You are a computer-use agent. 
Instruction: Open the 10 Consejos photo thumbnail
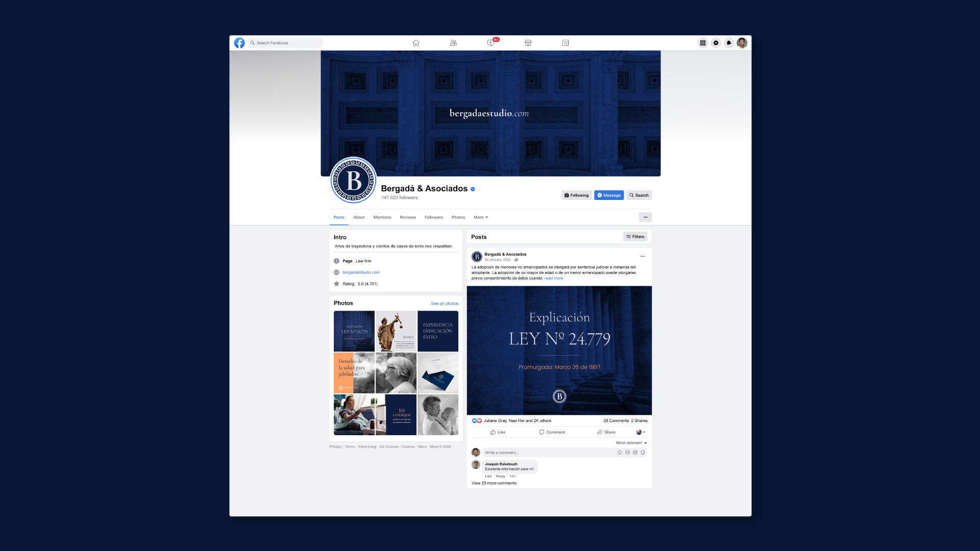pyautogui.click(x=396, y=415)
